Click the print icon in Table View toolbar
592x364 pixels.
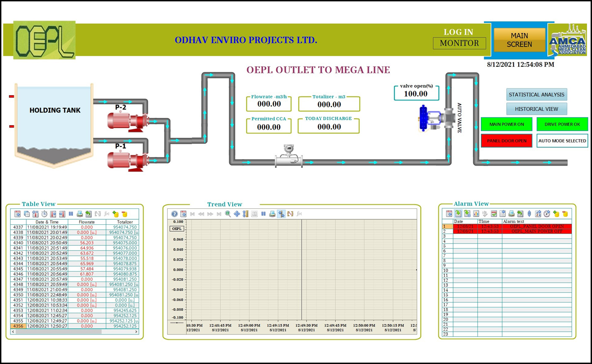80,214
